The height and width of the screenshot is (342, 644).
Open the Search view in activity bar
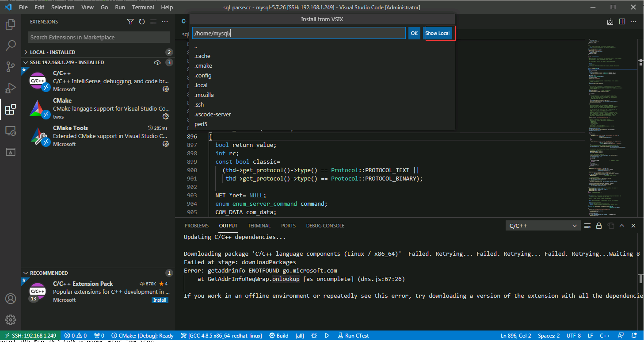[11, 46]
